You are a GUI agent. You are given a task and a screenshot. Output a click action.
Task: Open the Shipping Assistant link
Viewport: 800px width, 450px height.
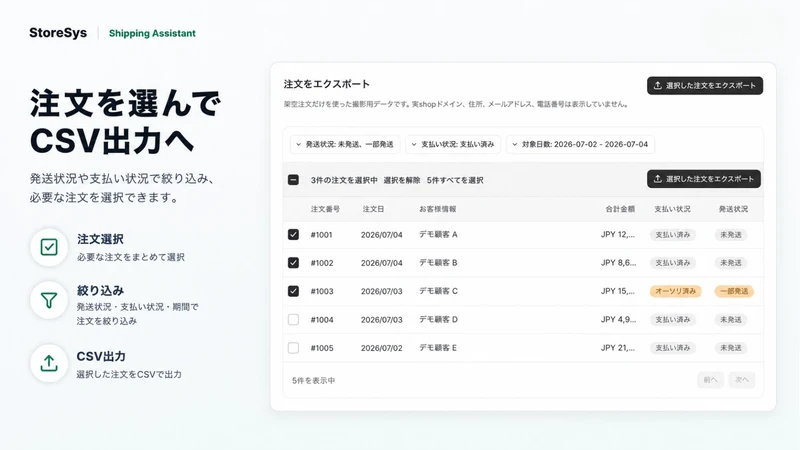[x=152, y=33]
